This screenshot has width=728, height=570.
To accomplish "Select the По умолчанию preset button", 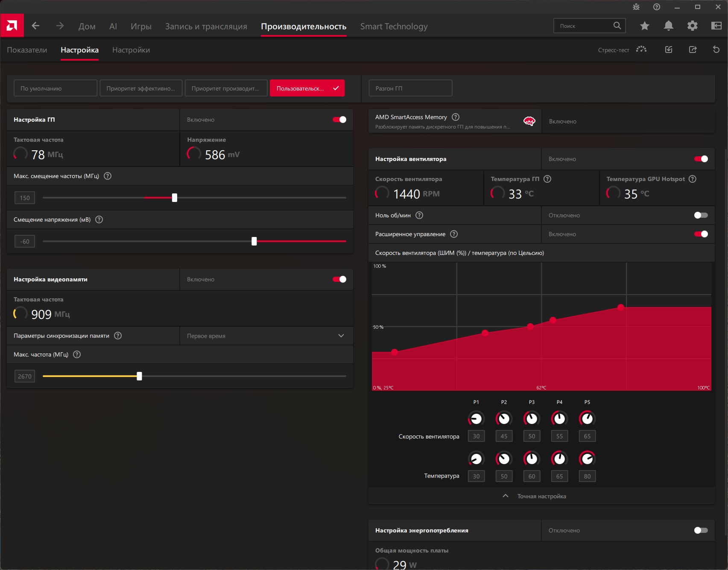I will (56, 88).
